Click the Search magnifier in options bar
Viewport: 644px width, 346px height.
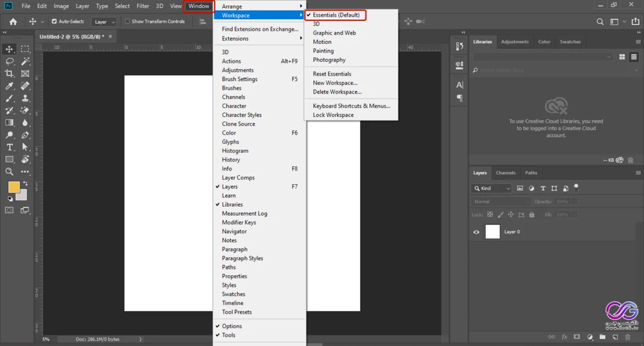600,21
